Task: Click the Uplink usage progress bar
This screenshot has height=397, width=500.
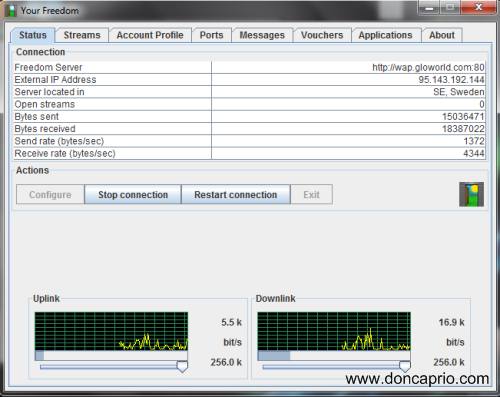Action: click(x=111, y=355)
